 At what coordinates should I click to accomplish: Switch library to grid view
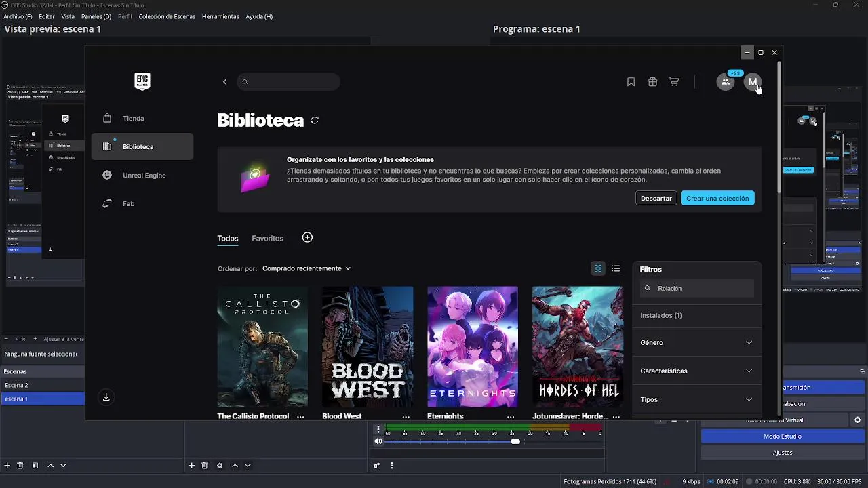[598, 268]
